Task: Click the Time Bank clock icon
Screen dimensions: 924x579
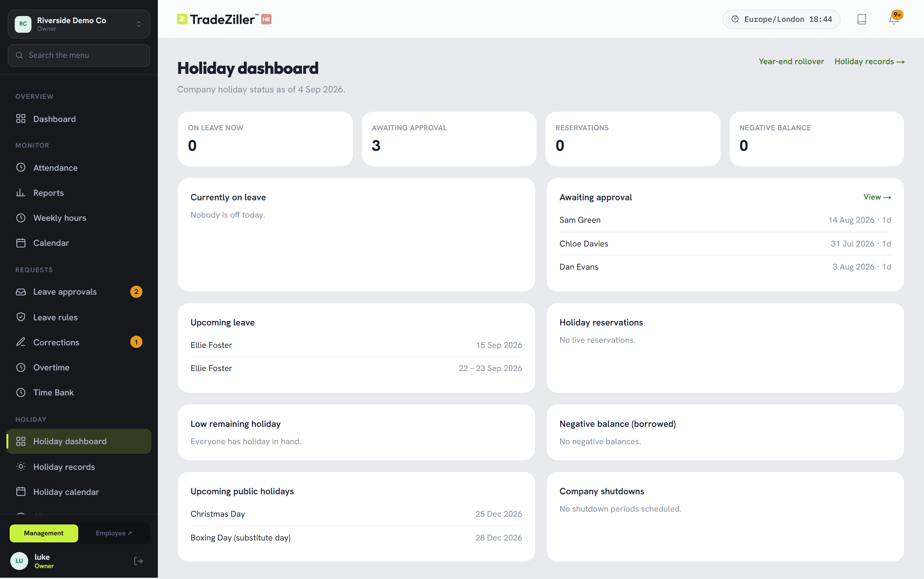Action: (21, 393)
